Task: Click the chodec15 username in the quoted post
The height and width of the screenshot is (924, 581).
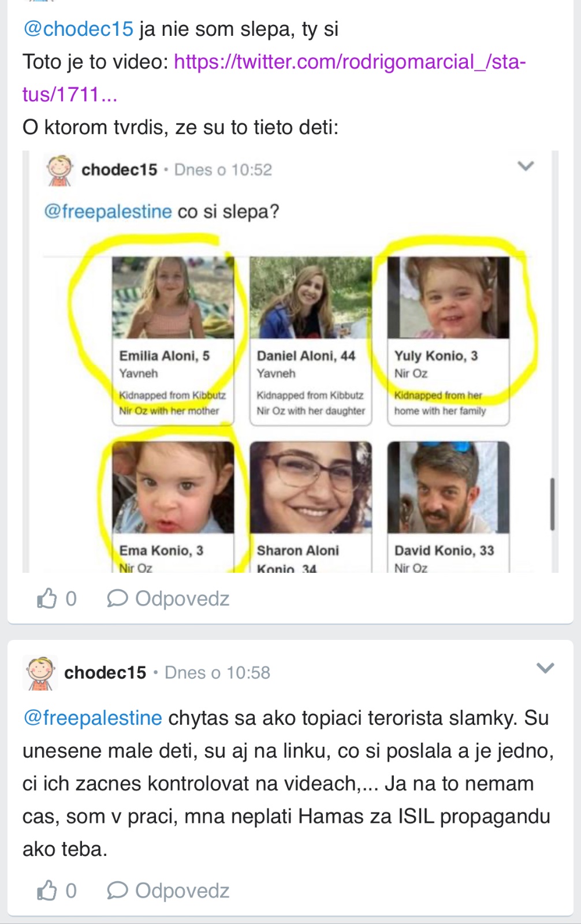Action: (x=119, y=170)
